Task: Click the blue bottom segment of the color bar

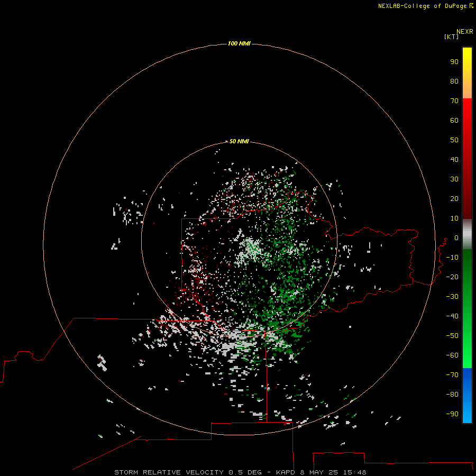Action: tap(467, 396)
